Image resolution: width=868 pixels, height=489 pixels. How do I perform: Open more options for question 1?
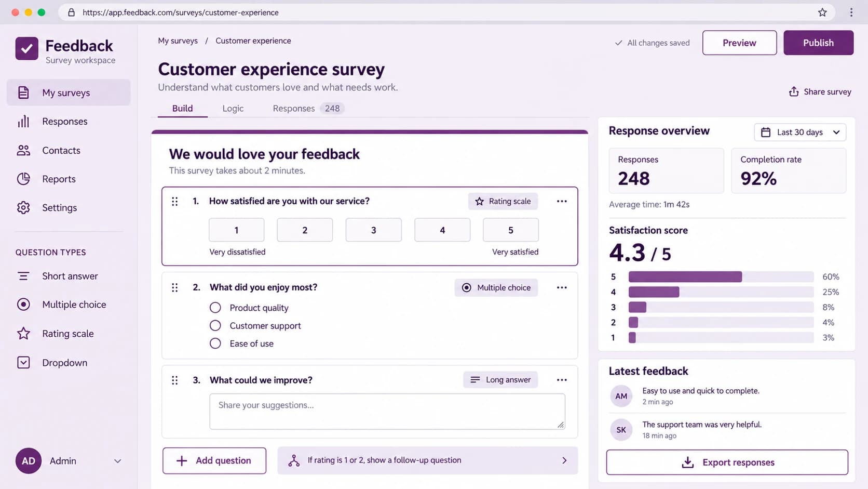click(x=562, y=201)
